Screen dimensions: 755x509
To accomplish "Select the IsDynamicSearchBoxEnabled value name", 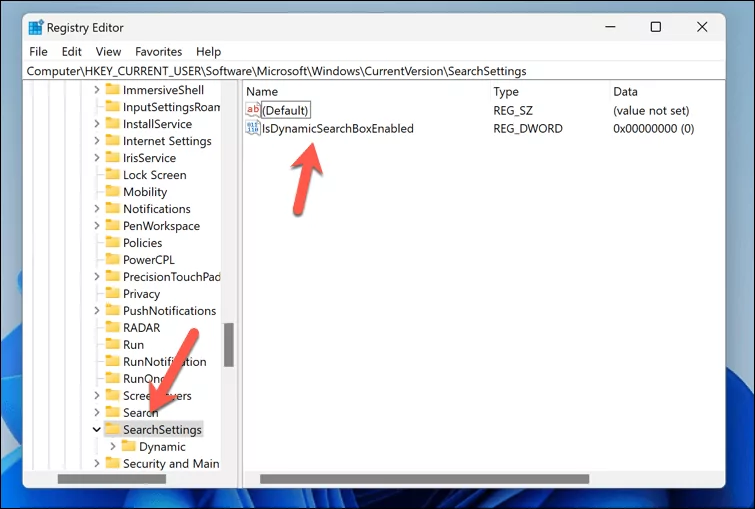I will tap(338, 129).
